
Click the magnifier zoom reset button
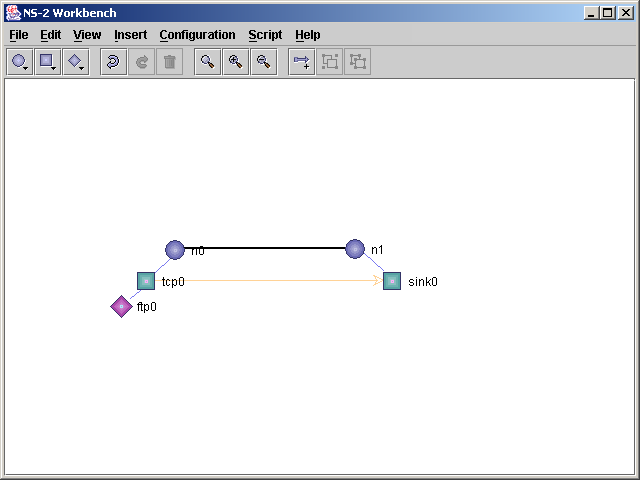[208, 62]
